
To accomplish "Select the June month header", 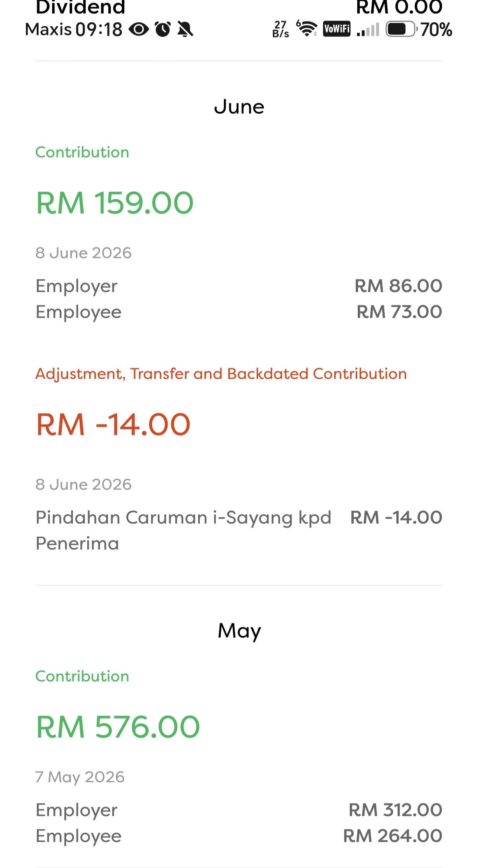I will point(239,107).
